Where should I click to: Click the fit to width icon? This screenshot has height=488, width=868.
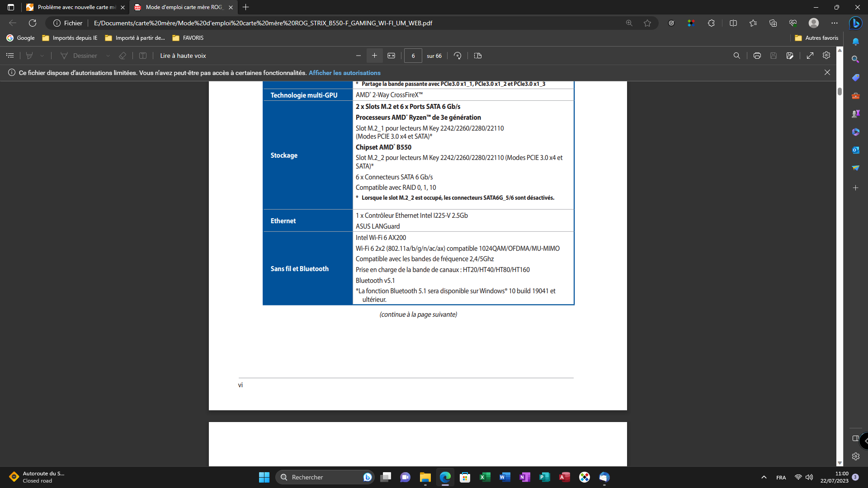tap(391, 56)
